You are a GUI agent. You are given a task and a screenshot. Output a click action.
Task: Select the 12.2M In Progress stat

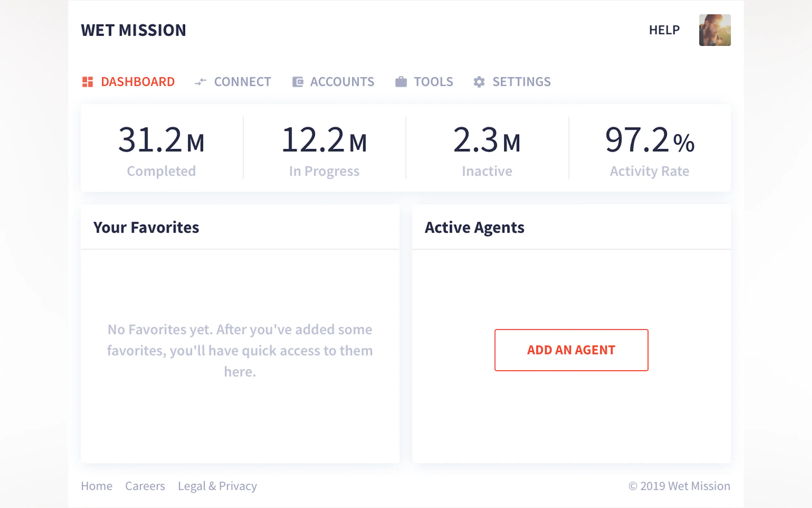(x=324, y=148)
